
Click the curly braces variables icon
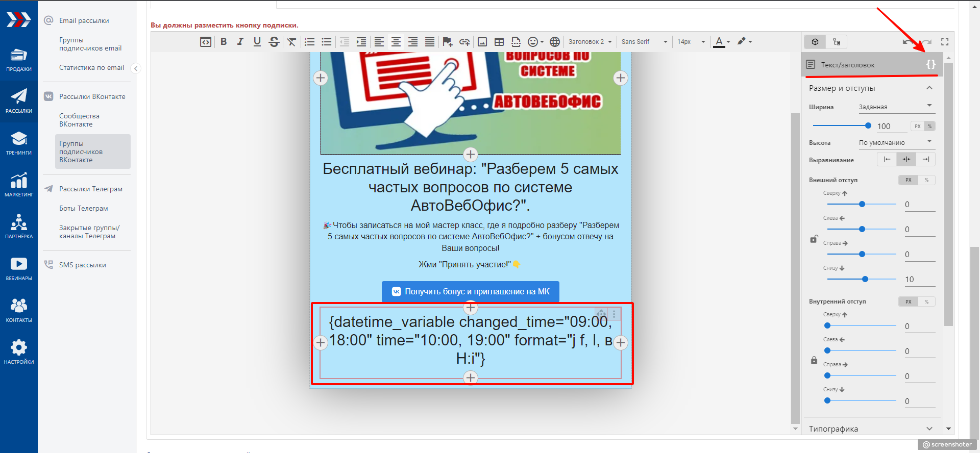(930, 64)
